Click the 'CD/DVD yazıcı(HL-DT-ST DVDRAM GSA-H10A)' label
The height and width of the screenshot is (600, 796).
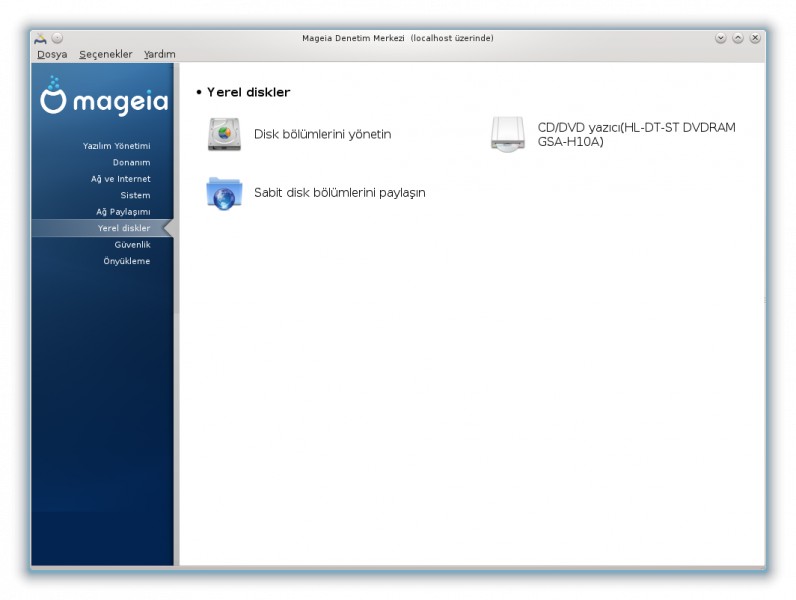(637, 134)
